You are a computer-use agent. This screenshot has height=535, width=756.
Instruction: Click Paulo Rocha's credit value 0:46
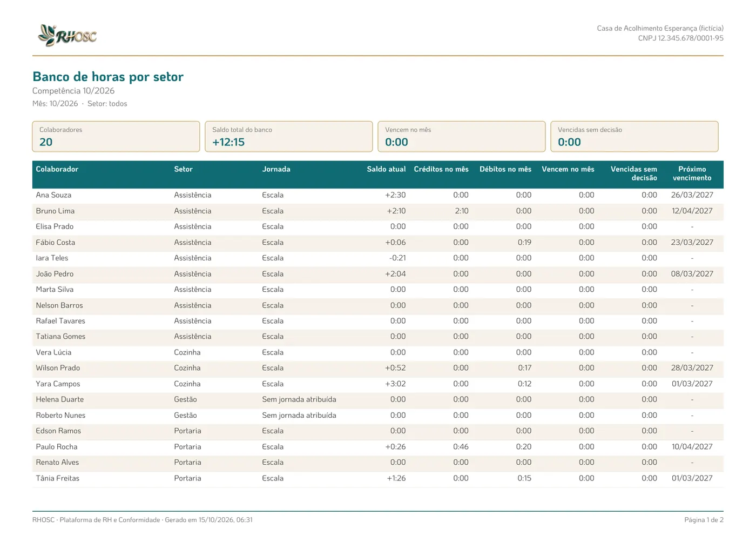tap(461, 447)
